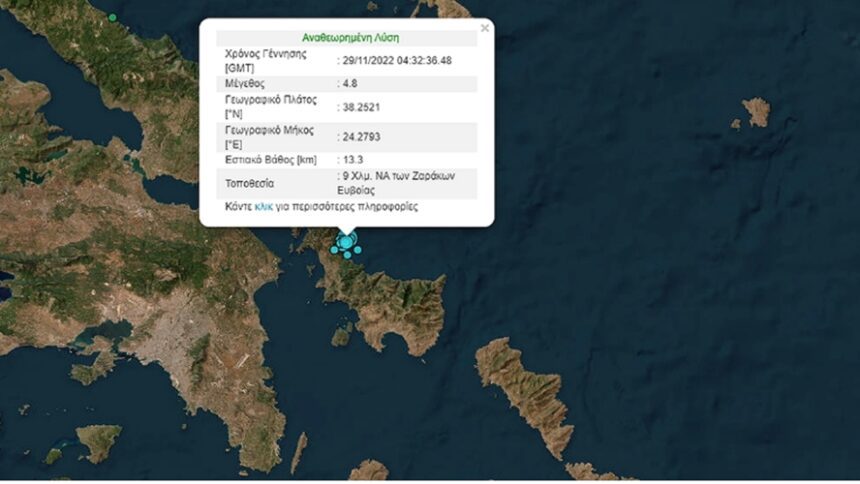
Task: Click the latitude value 38.2521
Action: click(361, 107)
